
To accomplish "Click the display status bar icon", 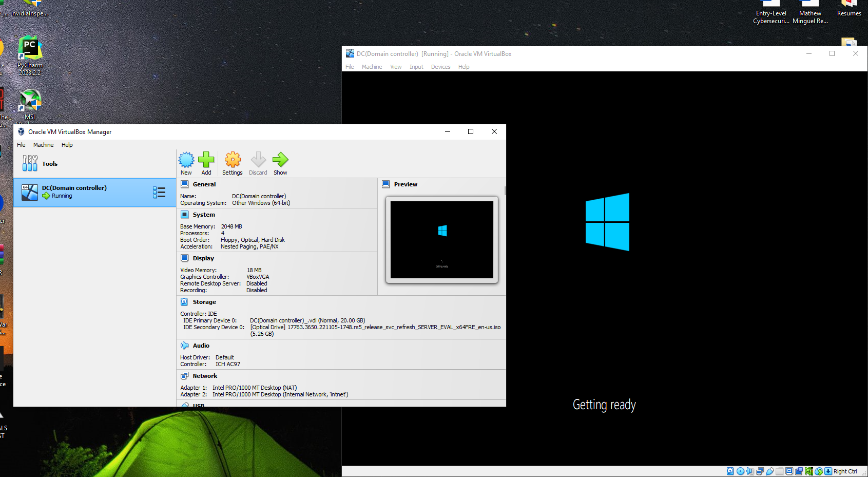I will [789, 471].
